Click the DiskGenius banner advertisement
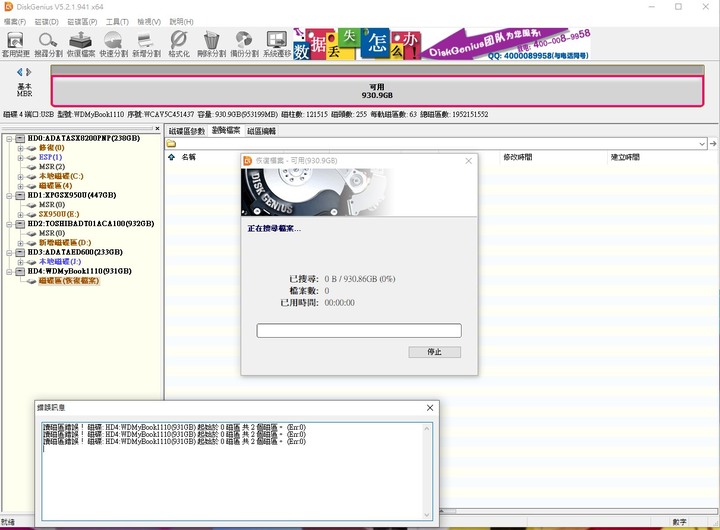This screenshot has height=530, width=720. [x=442, y=44]
